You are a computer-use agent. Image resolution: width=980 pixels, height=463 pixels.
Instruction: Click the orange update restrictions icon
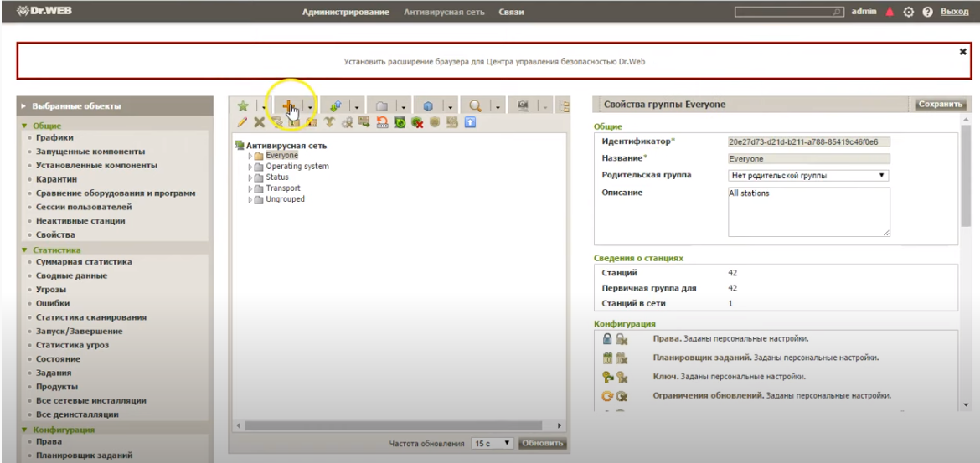point(607,396)
